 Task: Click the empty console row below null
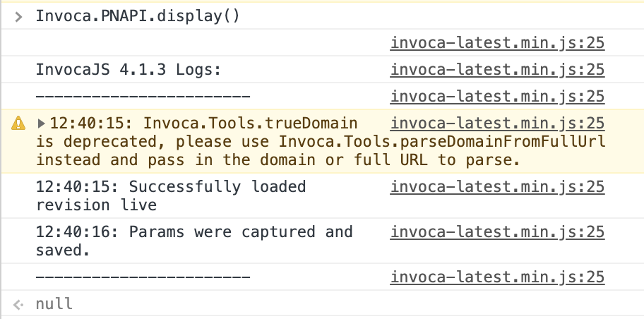[x=322, y=317]
